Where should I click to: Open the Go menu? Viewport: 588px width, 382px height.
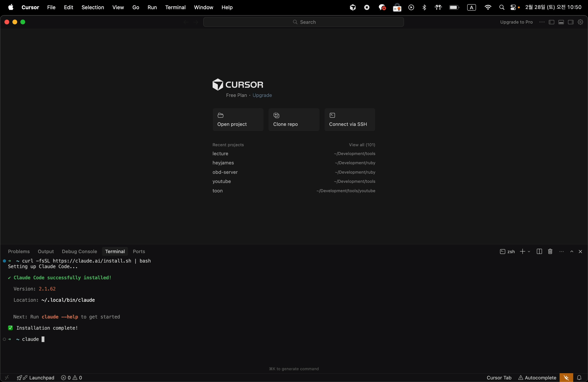click(x=136, y=7)
